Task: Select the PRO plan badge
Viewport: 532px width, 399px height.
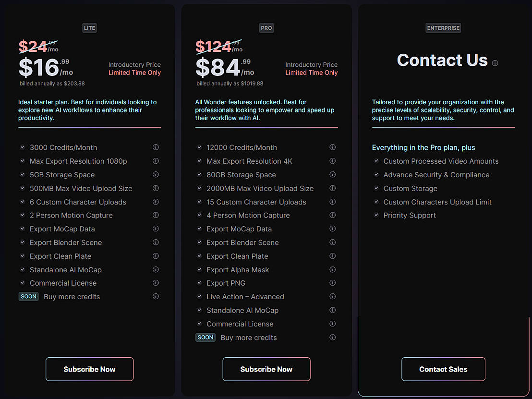Action: click(x=266, y=28)
